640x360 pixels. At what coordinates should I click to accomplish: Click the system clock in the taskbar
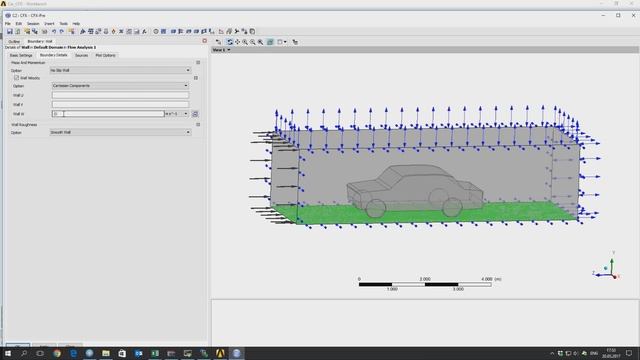tap(611, 353)
